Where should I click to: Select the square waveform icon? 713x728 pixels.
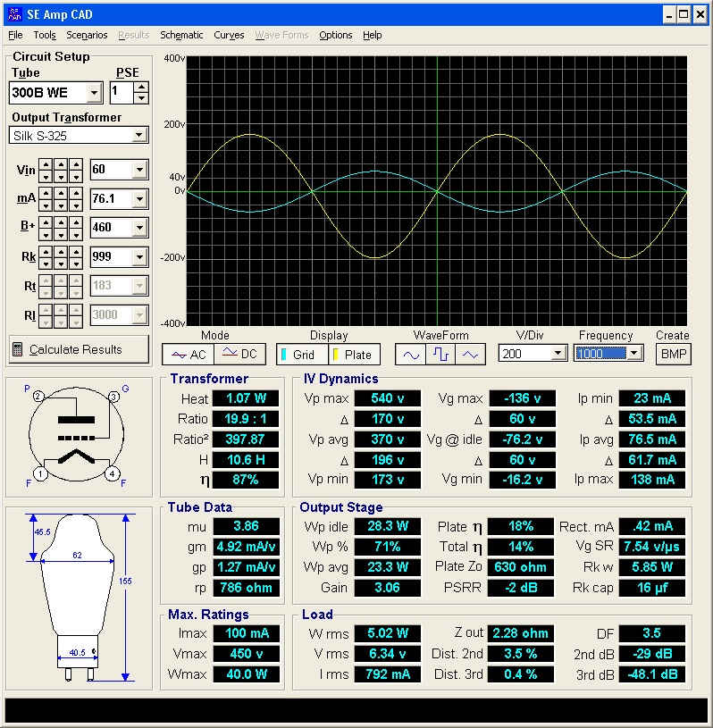pyautogui.click(x=440, y=355)
